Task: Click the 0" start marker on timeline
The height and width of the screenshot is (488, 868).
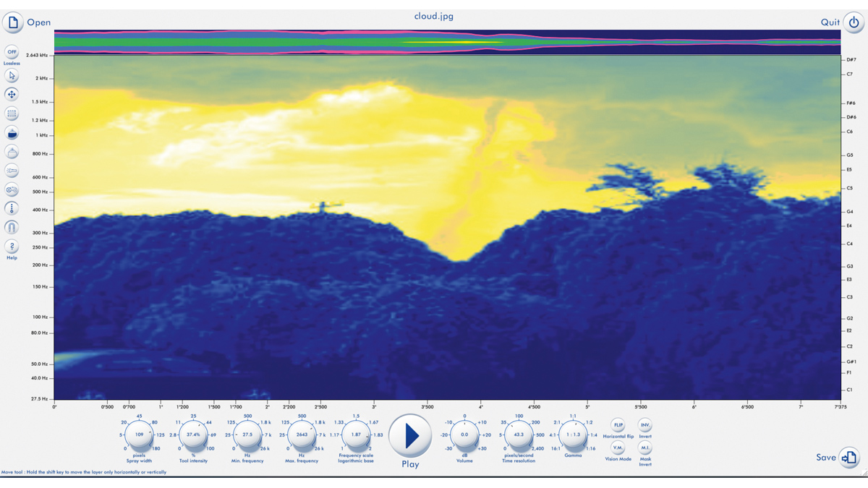Action: (55, 407)
